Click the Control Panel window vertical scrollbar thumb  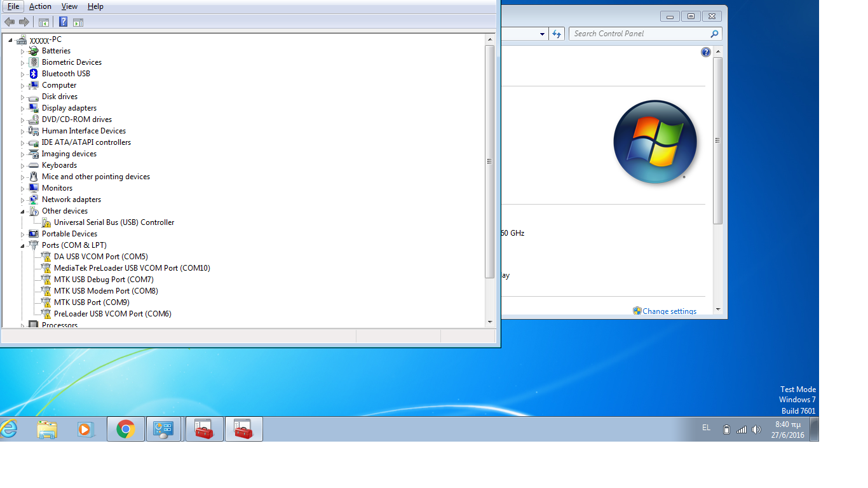point(718,140)
